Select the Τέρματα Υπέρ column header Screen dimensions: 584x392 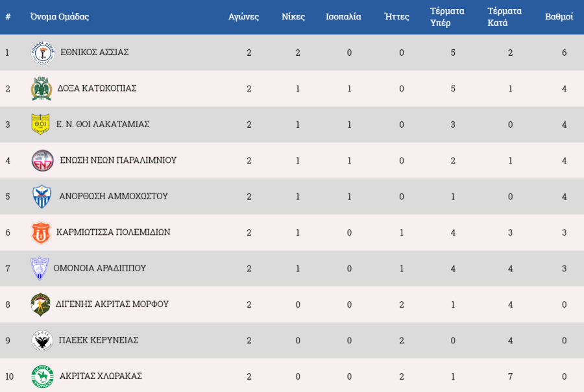[447, 17]
